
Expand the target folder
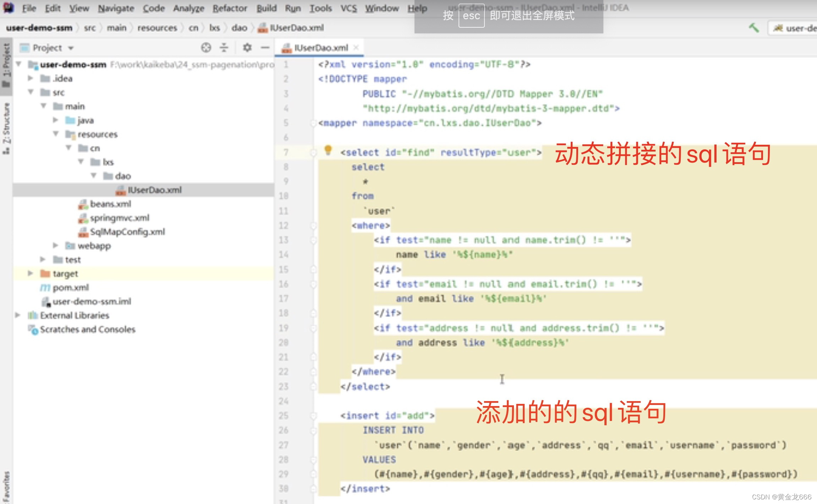pos(31,273)
